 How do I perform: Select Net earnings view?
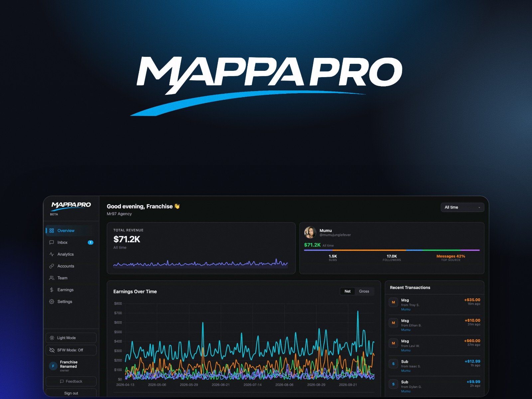[x=347, y=291]
